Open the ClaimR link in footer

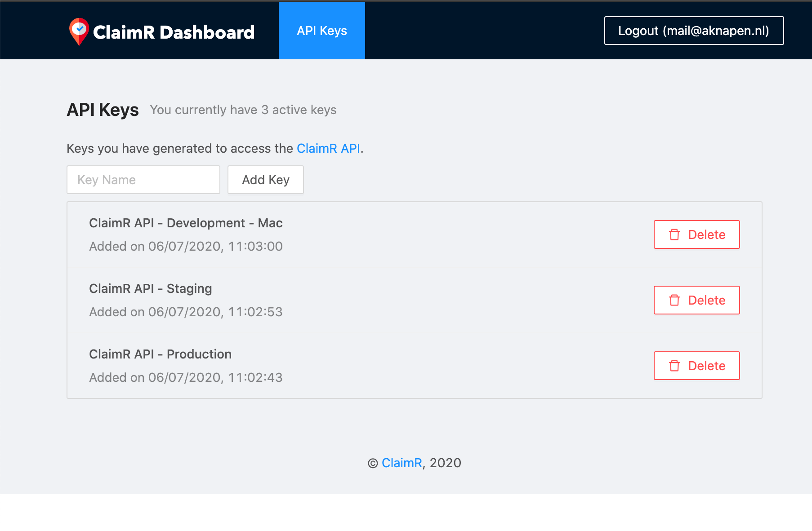coord(402,463)
